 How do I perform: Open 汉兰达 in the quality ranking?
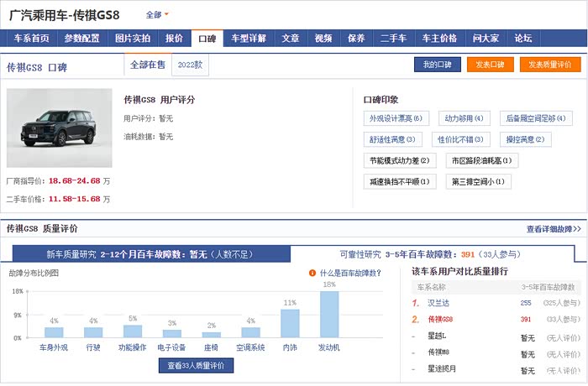(x=439, y=303)
